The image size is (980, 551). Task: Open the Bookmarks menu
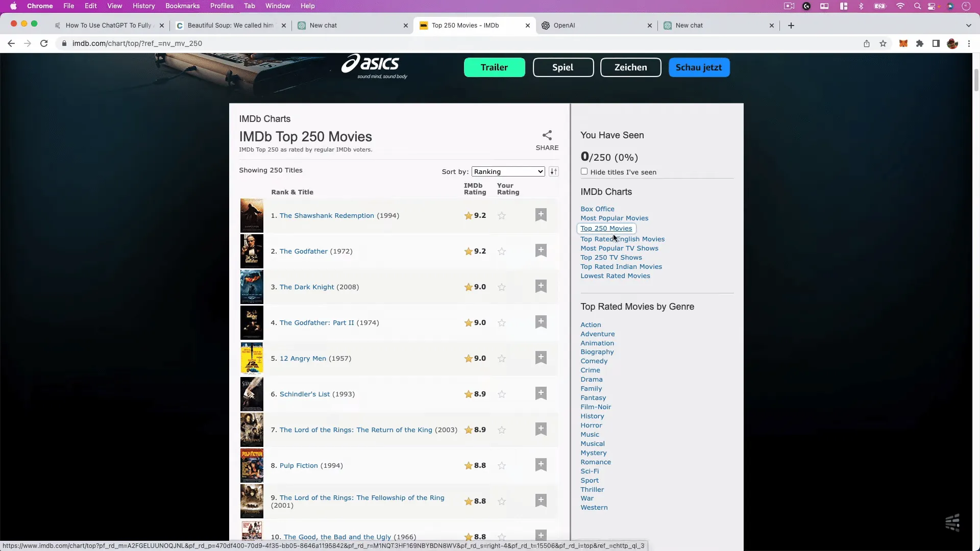click(x=182, y=6)
